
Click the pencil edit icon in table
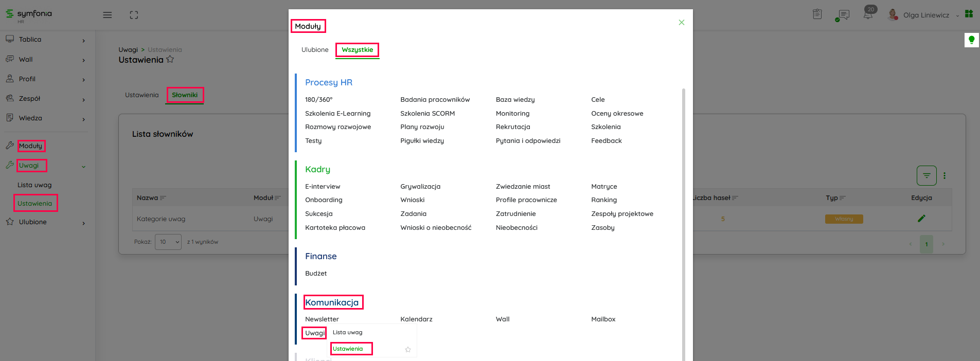(x=921, y=219)
